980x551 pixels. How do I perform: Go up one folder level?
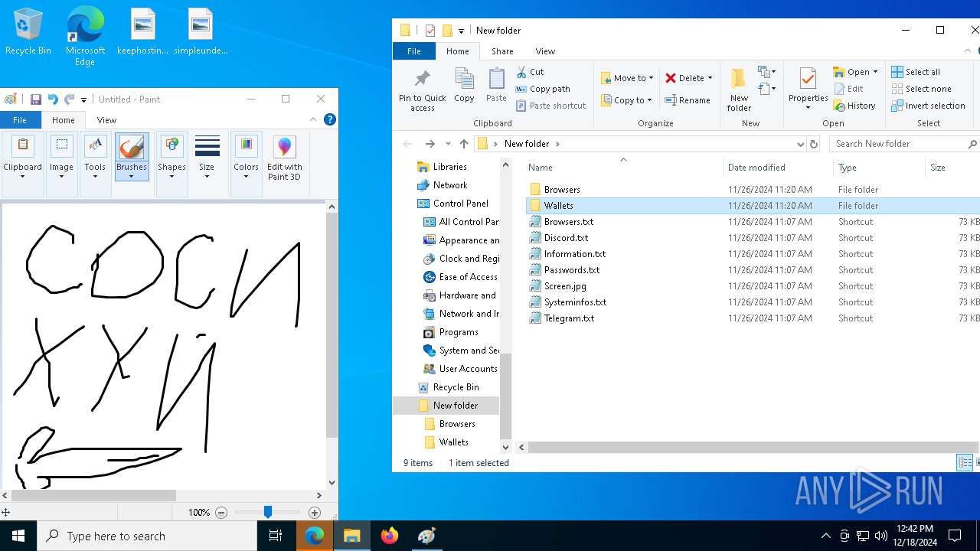[464, 144]
